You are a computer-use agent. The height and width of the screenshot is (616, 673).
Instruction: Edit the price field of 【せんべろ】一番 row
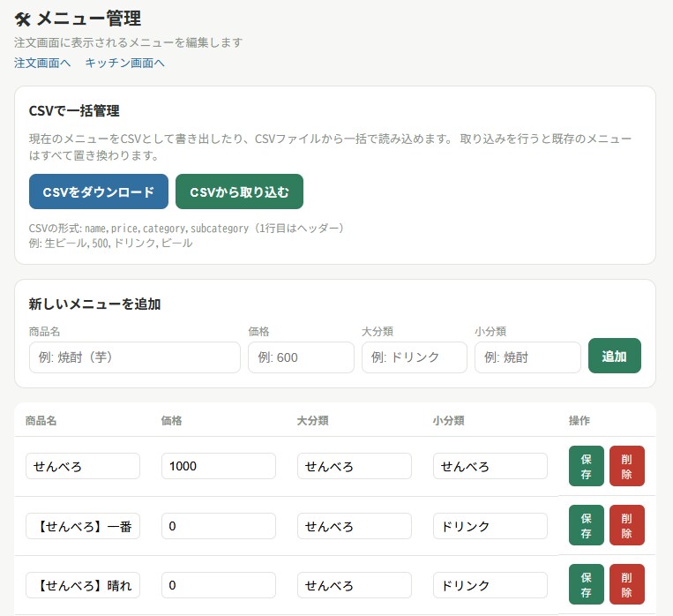tap(219, 526)
